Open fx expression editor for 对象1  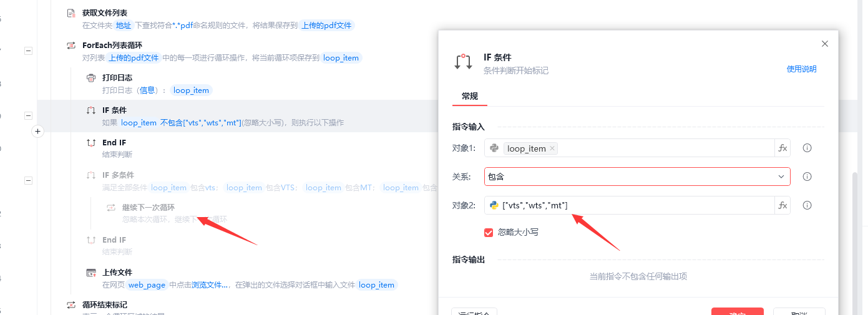point(783,148)
